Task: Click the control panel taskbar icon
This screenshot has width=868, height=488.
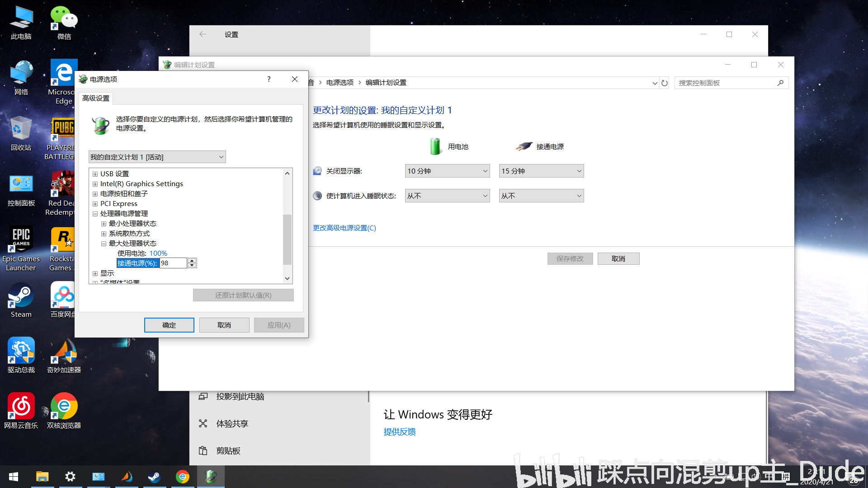Action: [x=99, y=477]
